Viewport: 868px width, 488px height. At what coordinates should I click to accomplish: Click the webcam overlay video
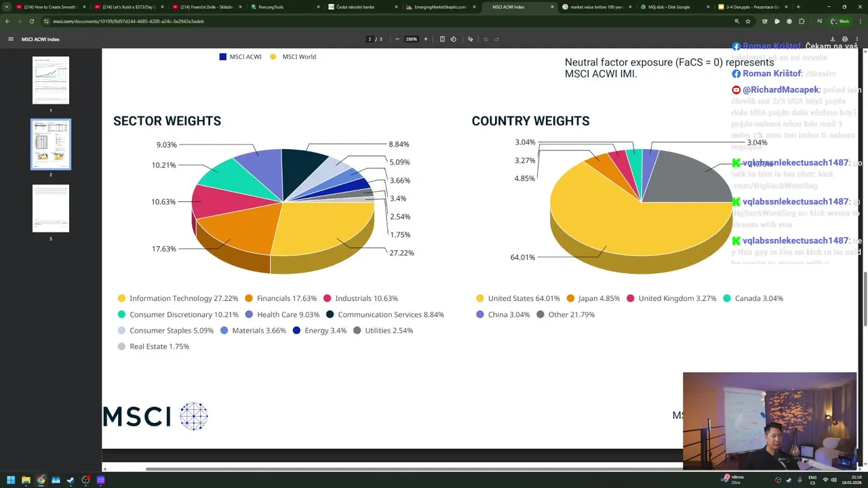click(x=770, y=421)
